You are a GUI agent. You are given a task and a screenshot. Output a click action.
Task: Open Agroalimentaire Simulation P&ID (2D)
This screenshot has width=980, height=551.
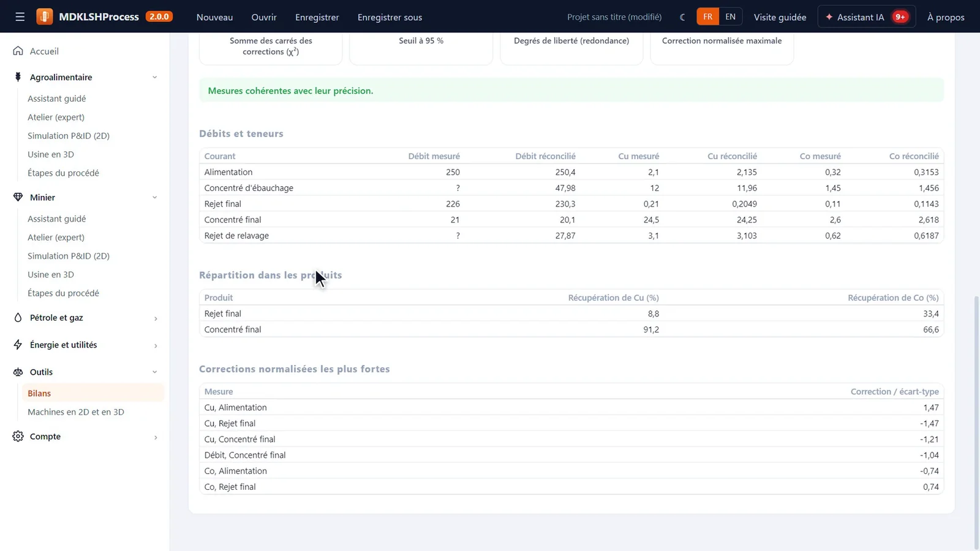pyautogui.click(x=69, y=136)
